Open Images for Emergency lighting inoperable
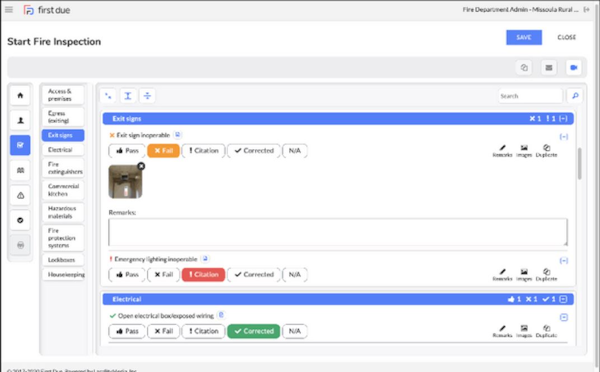Screen dimensions: 600x372 pyautogui.click(x=524, y=275)
